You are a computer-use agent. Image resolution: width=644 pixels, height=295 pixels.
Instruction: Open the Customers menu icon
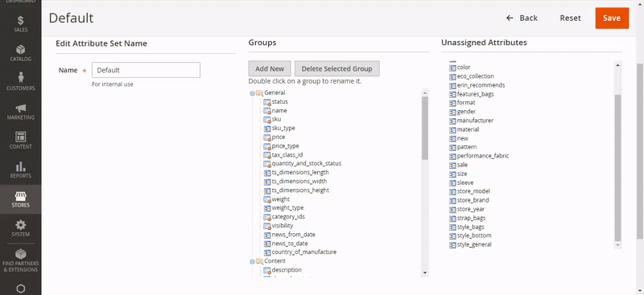tap(21, 77)
